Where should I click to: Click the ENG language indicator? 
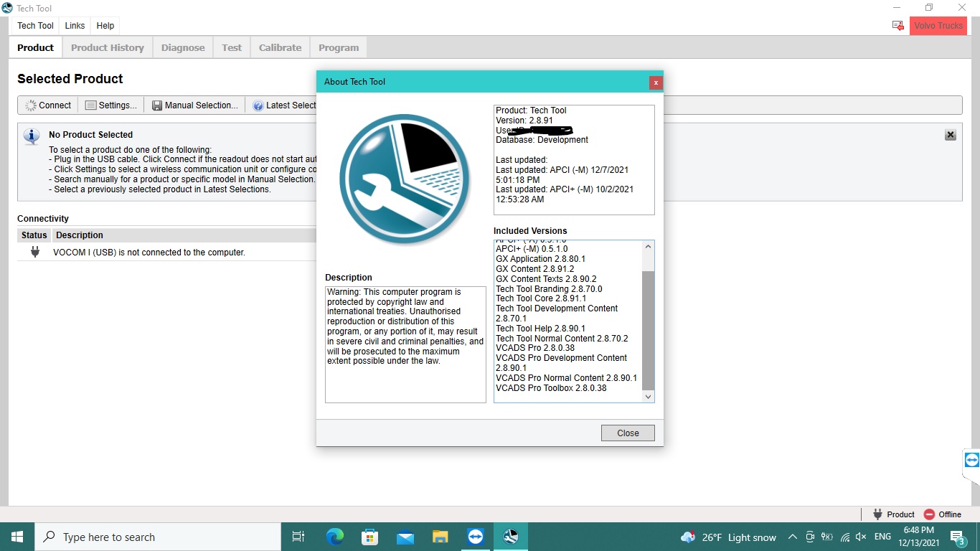pyautogui.click(x=882, y=537)
